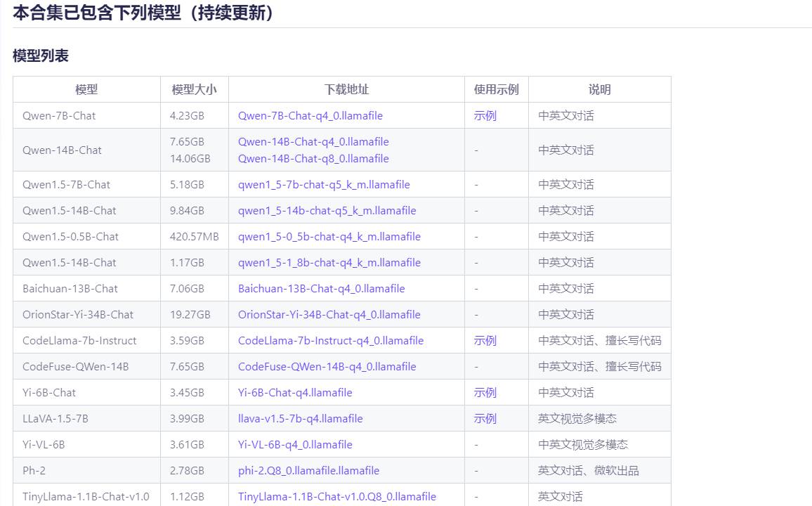Click the 下载地址 column header
Viewport: 812px width, 506px height.
(346, 89)
